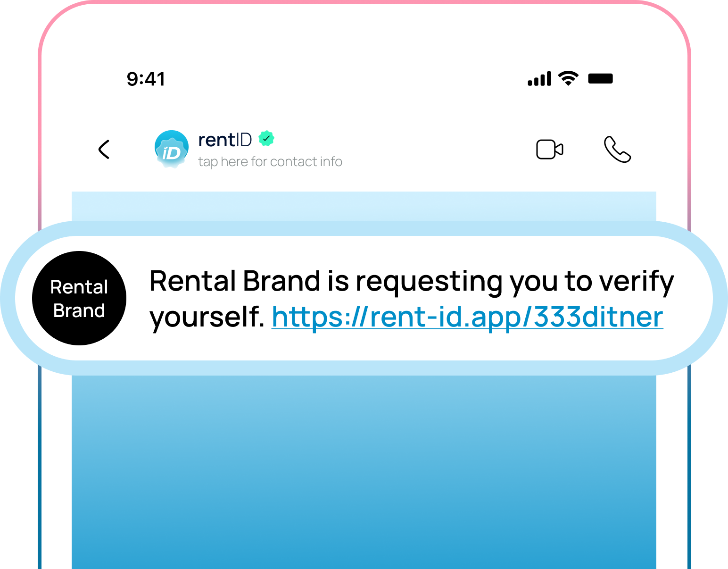Select the rentID contact name
The image size is (728, 569).
coord(225,140)
